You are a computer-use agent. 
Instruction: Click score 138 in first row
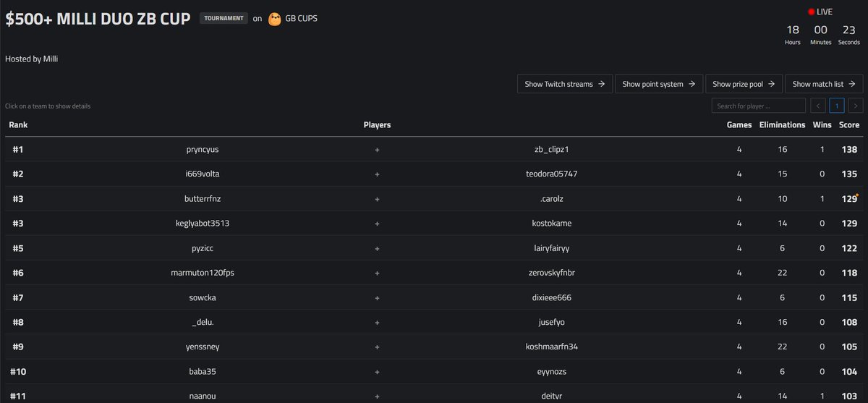[x=850, y=149]
